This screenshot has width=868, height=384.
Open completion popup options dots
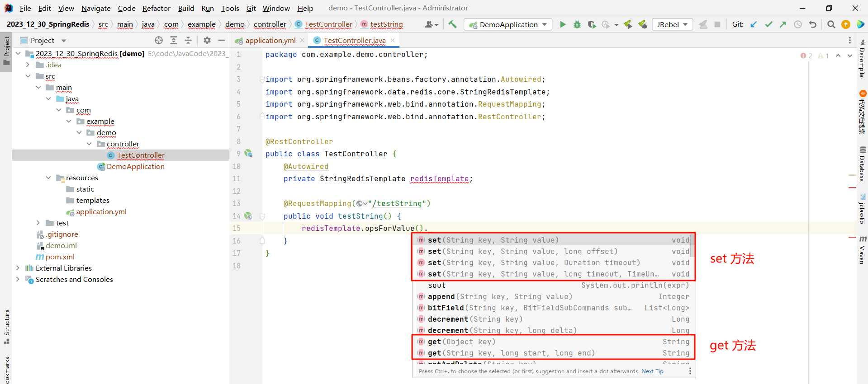coord(690,371)
